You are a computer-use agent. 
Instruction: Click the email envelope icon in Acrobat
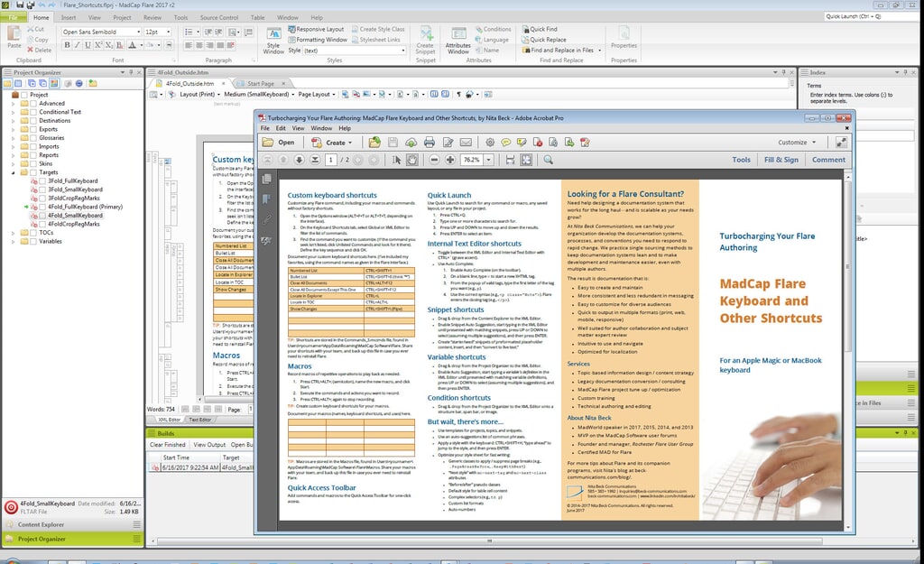466,142
